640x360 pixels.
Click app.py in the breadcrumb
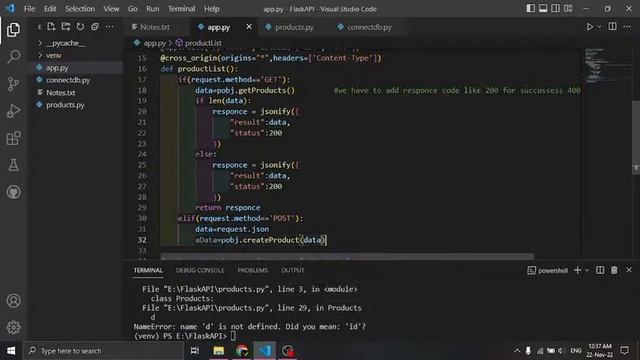154,43
